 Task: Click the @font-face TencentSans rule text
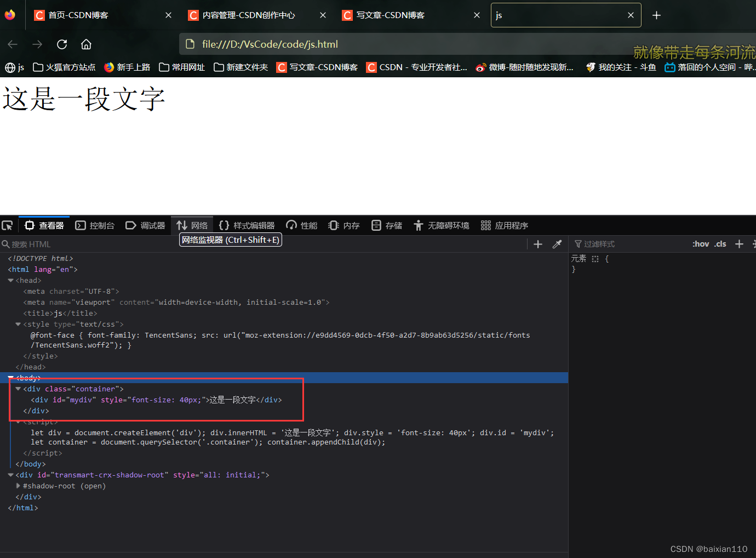(x=280, y=340)
